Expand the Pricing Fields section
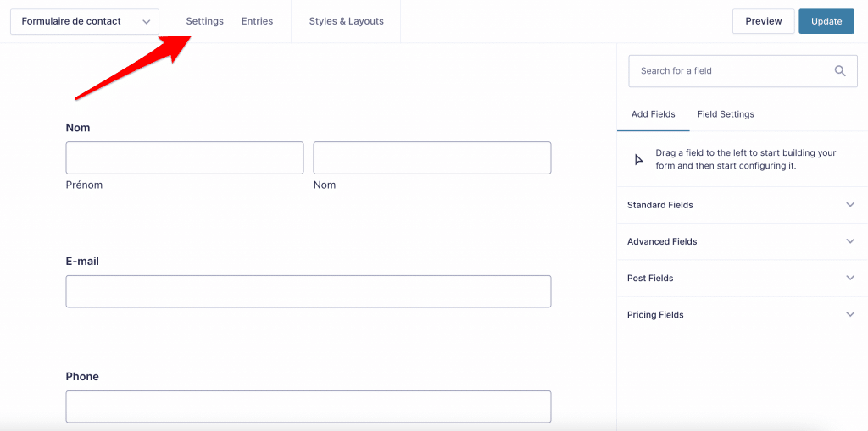This screenshot has width=868, height=431. click(x=741, y=314)
